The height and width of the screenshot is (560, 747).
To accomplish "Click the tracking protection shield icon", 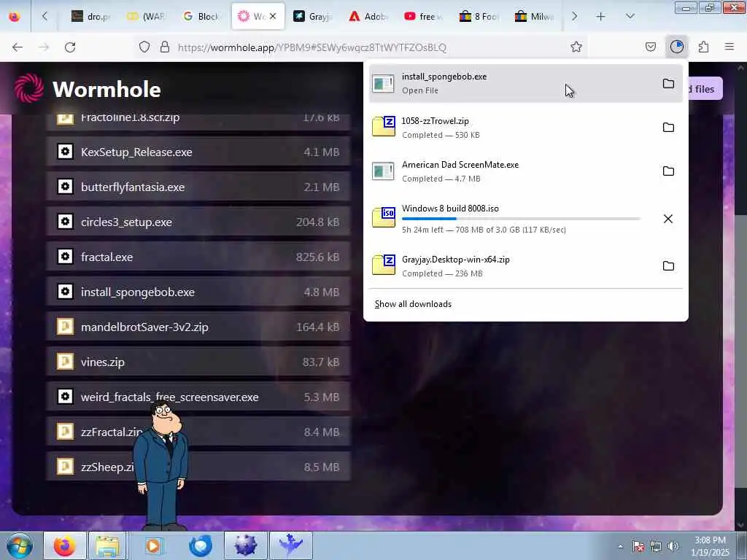I will (x=144, y=47).
